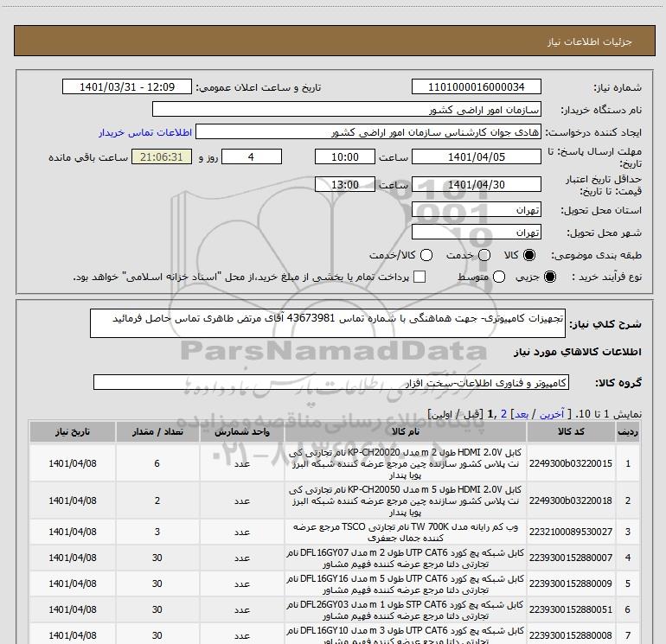Click product code 2239300152880008
Screen dimensions: 666x644
[571, 635]
